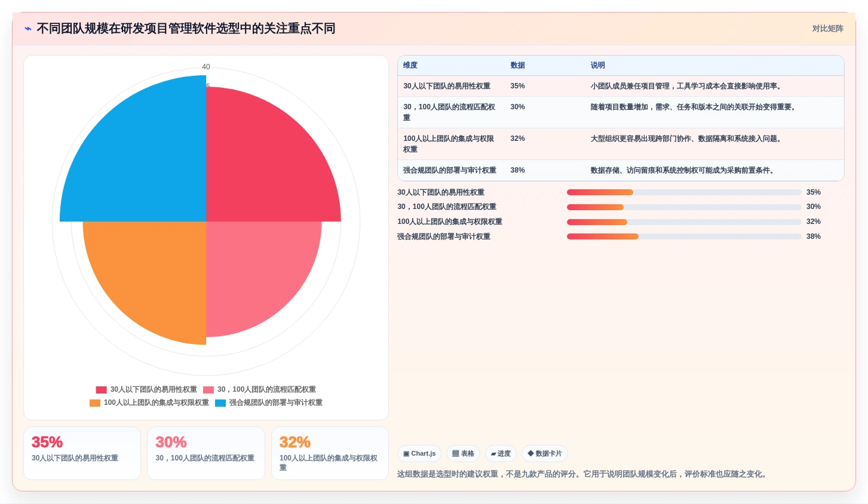Click the 38% progress bar for 部署与审计权重
This screenshot has height=504, width=868.
click(x=684, y=236)
